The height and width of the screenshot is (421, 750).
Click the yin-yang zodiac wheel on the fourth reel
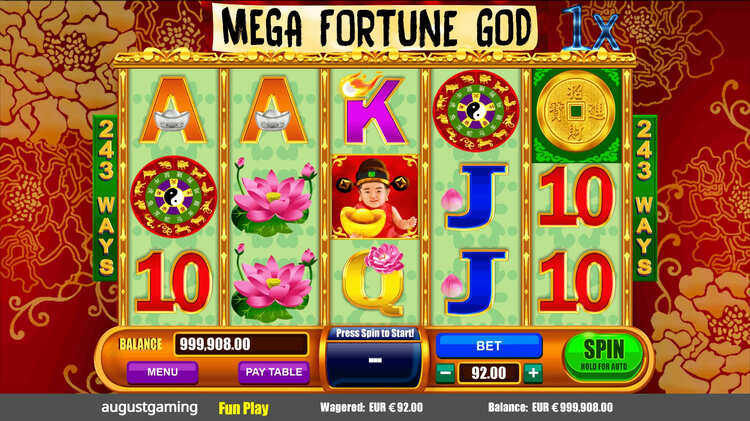click(x=475, y=111)
